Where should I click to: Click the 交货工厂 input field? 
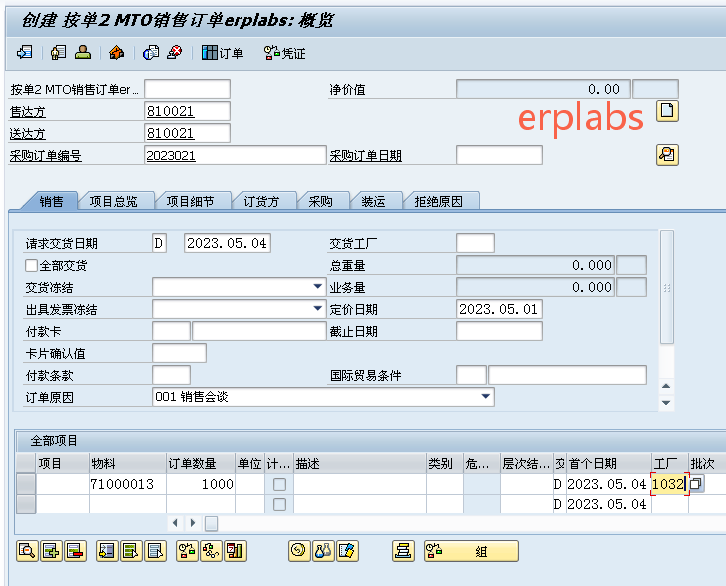point(476,243)
